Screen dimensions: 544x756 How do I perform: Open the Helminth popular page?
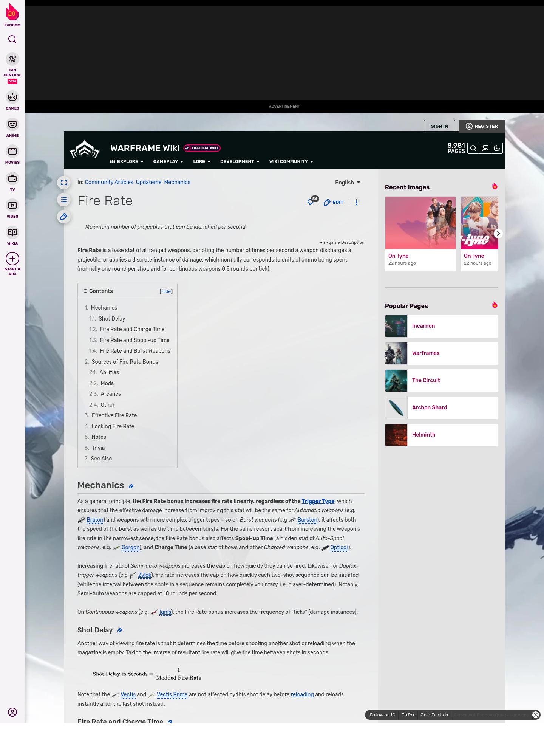click(x=442, y=435)
